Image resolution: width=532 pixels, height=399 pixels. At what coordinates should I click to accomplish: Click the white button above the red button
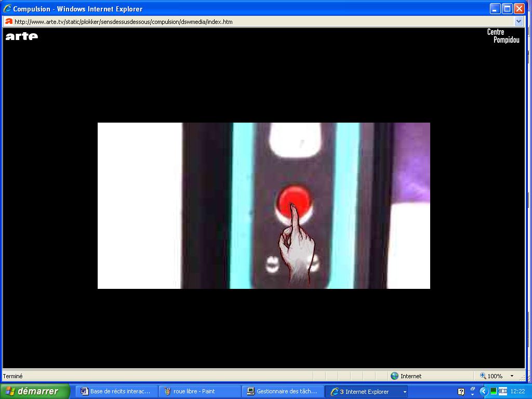pyautogui.click(x=295, y=140)
